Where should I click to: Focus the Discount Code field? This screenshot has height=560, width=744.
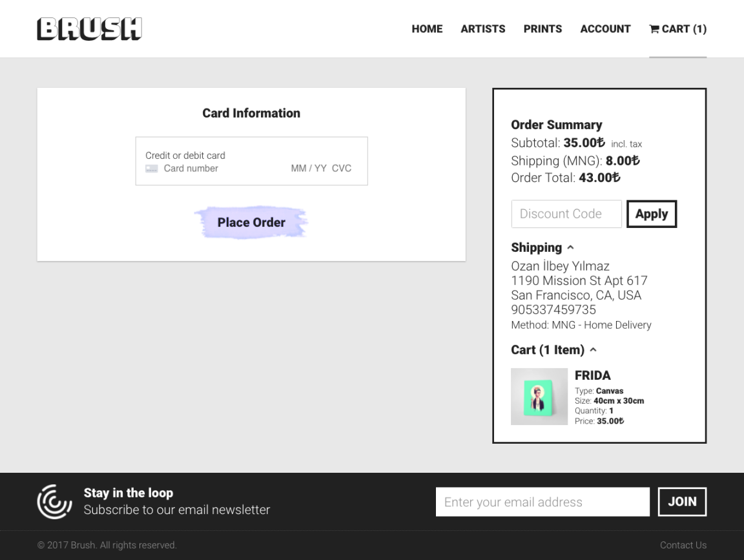(566, 214)
